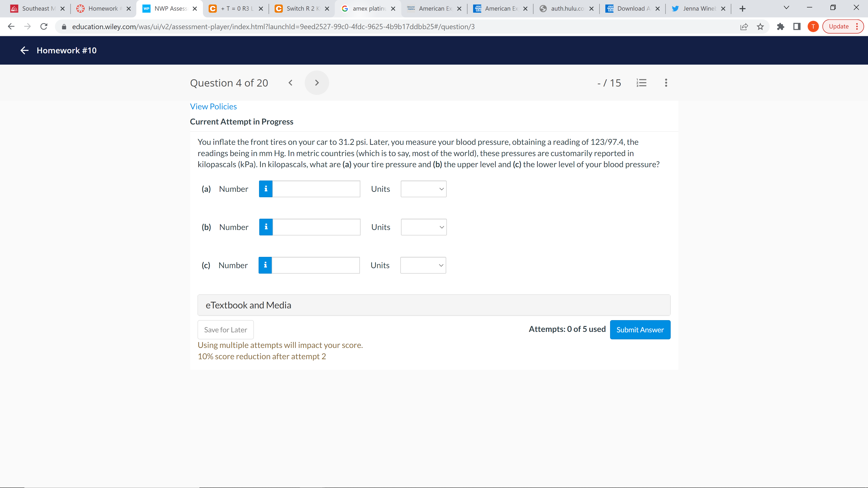Go to the previous question arrow
The image size is (868, 488).
coord(290,83)
